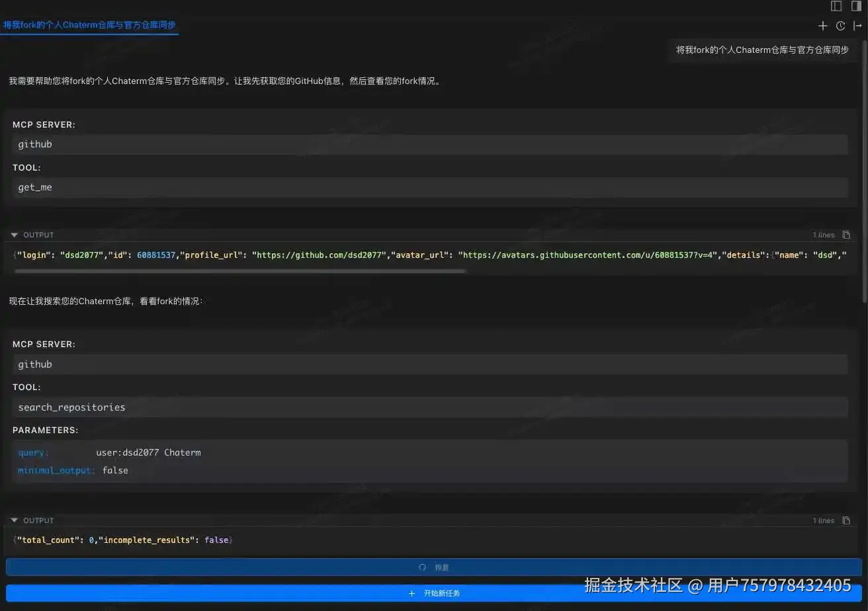Toggle the right sidebar layout icon
The image size is (868, 611).
[x=857, y=6]
